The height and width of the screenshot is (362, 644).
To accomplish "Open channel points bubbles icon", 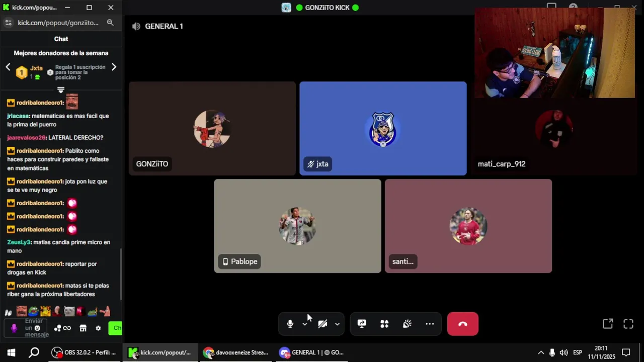I will (58, 328).
